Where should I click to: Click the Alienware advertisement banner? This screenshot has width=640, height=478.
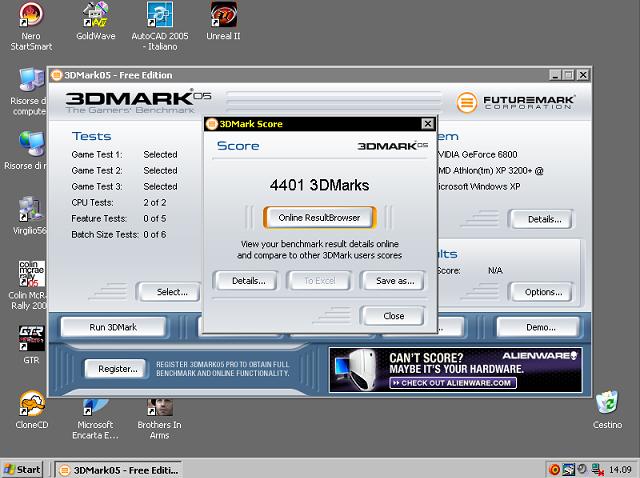(456, 370)
